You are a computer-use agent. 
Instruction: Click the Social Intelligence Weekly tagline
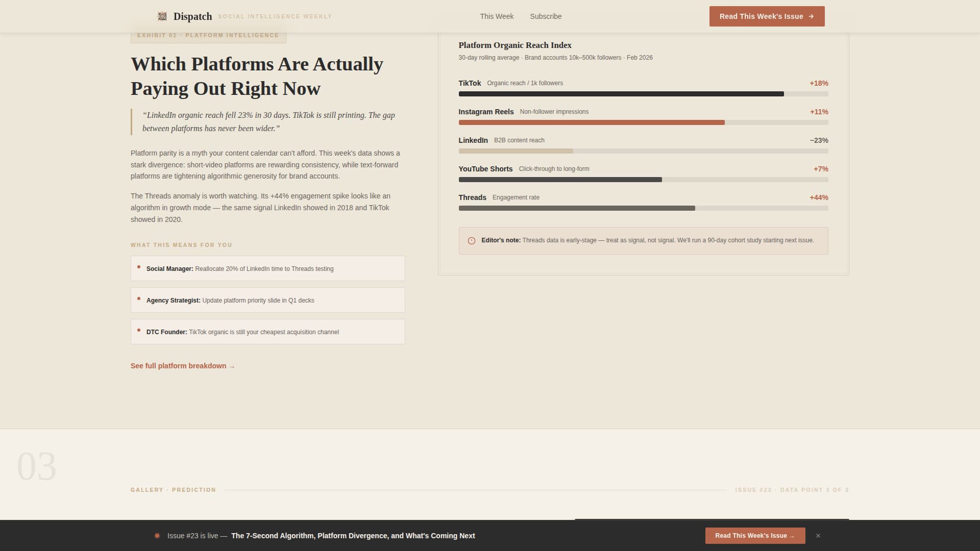pyautogui.click(x=275, y=16)
